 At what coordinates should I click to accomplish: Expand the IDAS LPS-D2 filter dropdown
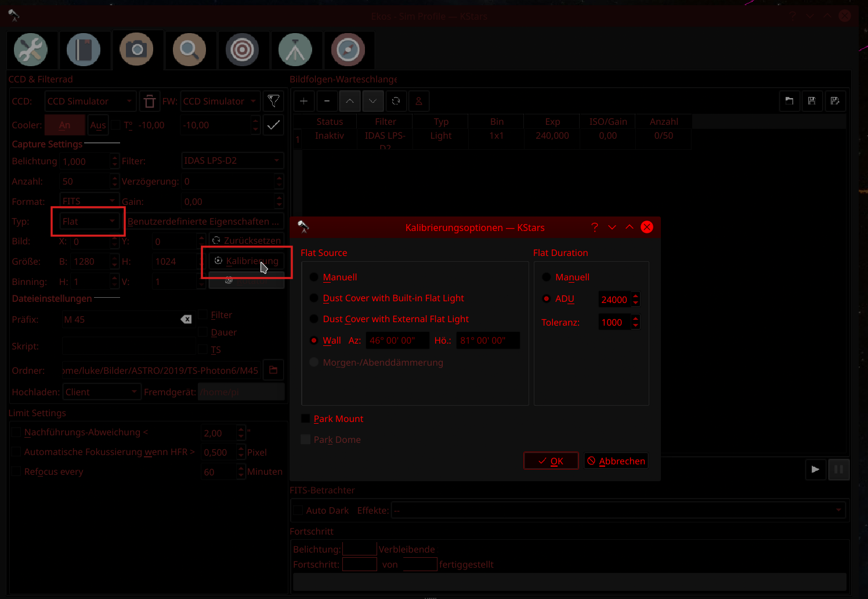(232, 161)
